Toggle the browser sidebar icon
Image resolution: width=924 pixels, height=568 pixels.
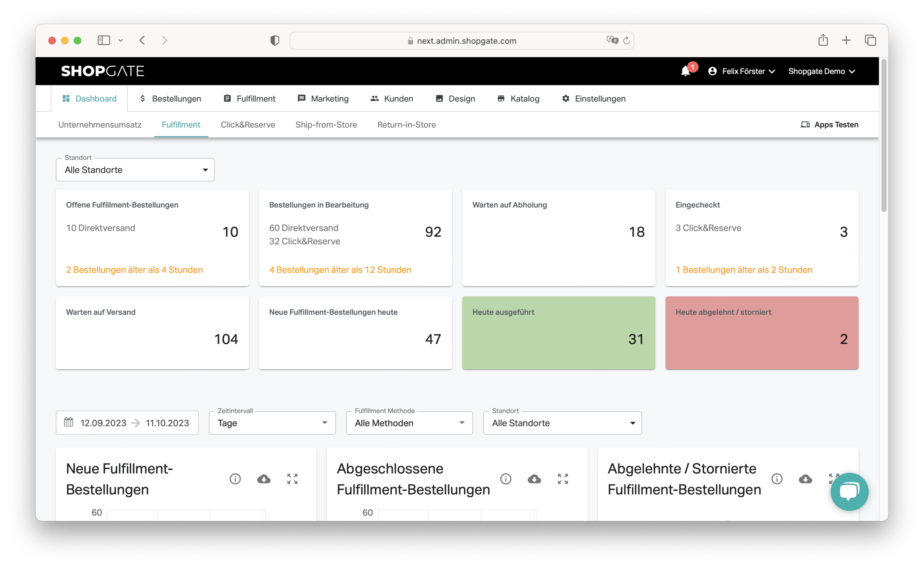[x=103, y=40]
